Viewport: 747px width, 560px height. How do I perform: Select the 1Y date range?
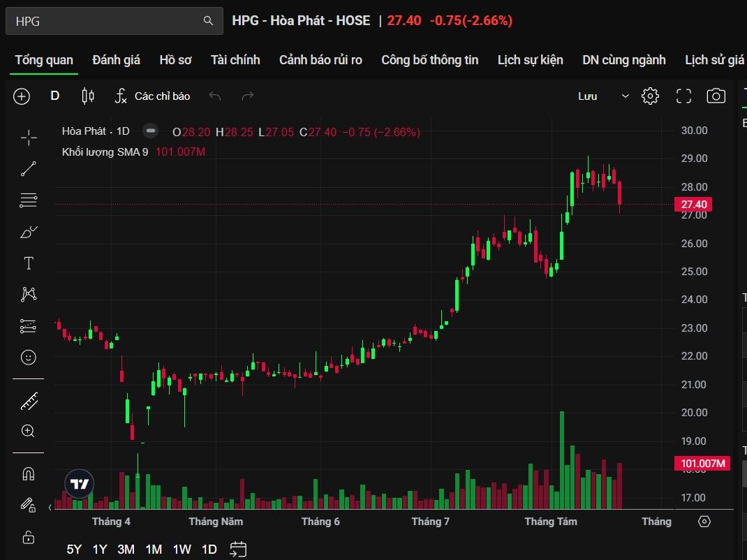coord(100,549)
